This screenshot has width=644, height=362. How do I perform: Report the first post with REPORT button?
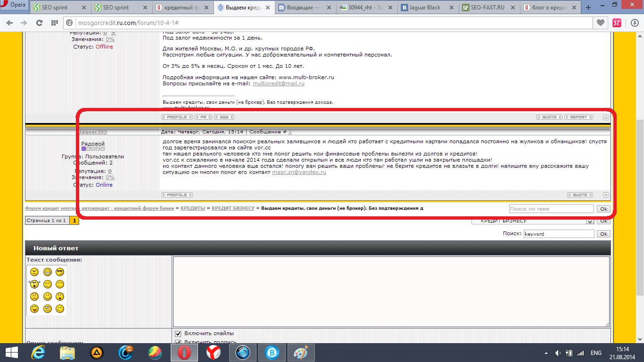coord(578,117)
